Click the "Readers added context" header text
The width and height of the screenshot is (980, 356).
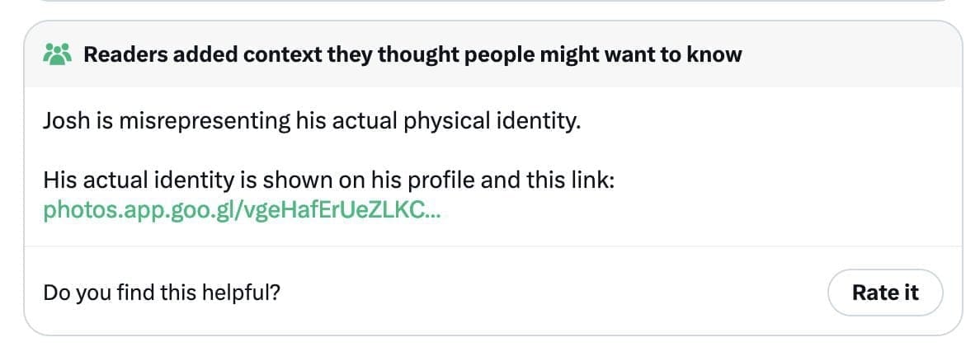tap(412, 55)
